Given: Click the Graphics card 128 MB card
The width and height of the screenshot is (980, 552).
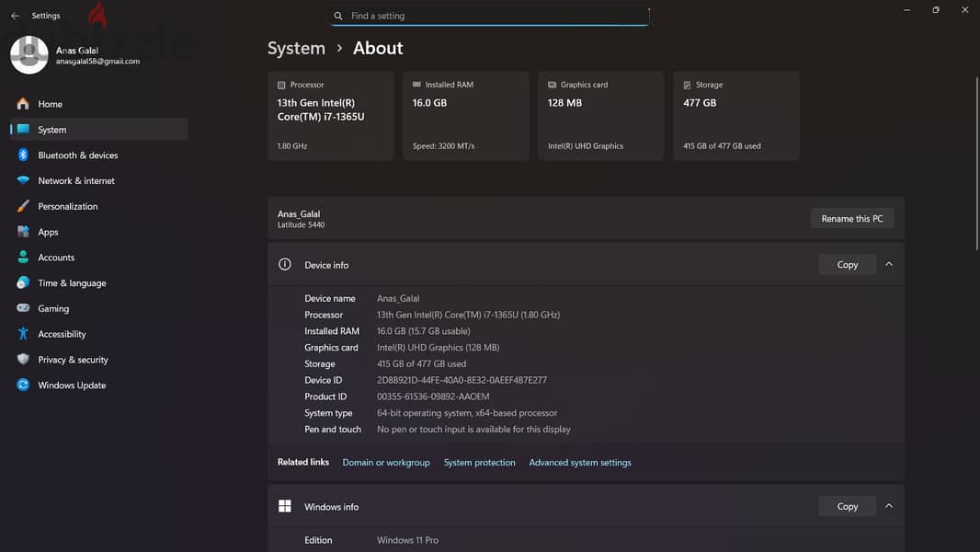Looking at the screenshot, I should tap(600, 116).
